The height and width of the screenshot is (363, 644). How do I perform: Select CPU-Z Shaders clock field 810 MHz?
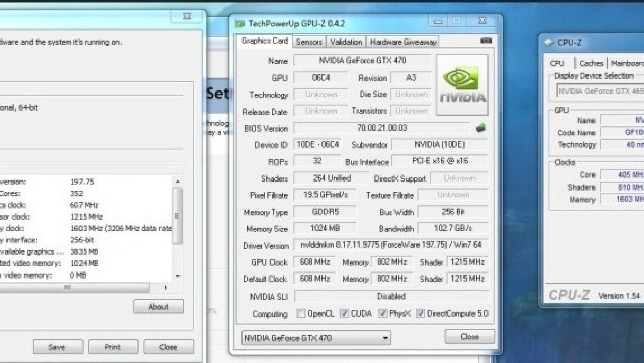[622, 187]
